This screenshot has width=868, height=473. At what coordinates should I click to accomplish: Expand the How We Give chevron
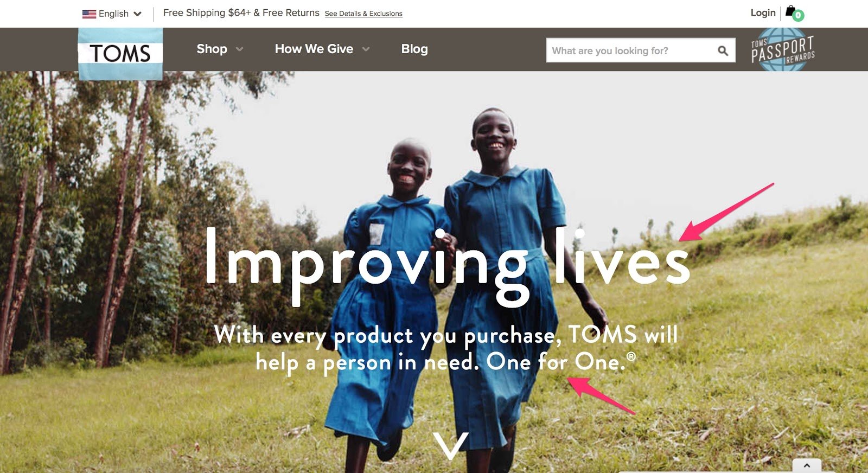366,49
